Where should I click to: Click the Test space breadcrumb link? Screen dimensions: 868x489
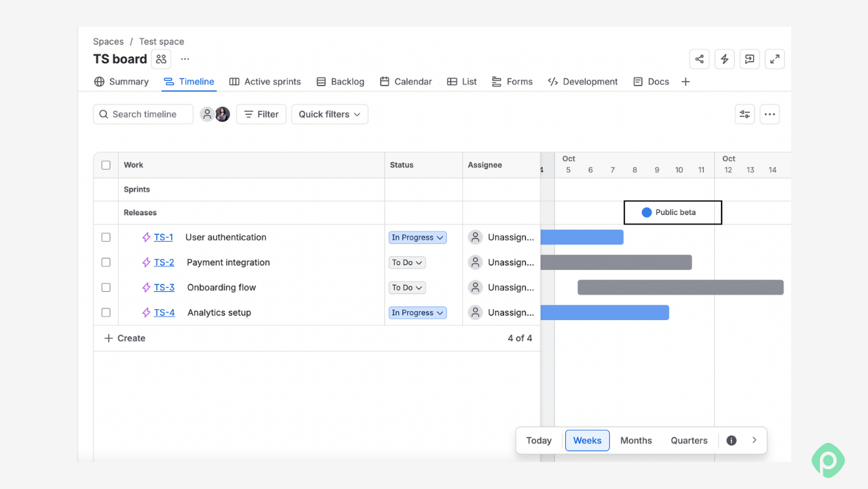[x=161, y=41]
